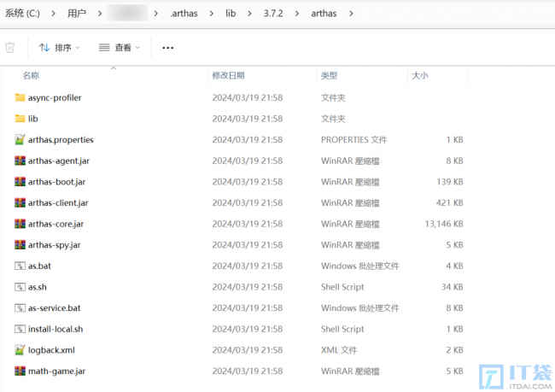Expand chevron after .arthas breadcrumb

point(211,14)
